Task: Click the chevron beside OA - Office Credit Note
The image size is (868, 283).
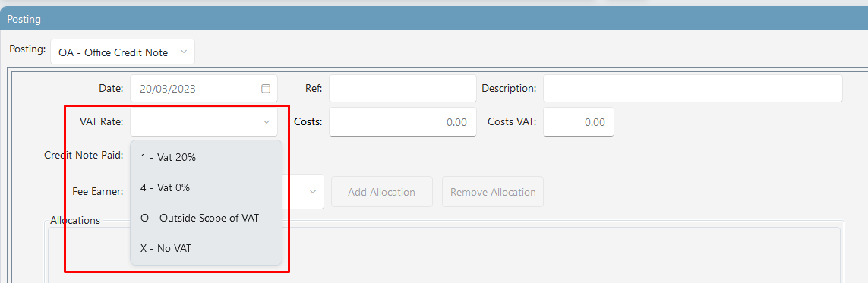Action: 184,52
